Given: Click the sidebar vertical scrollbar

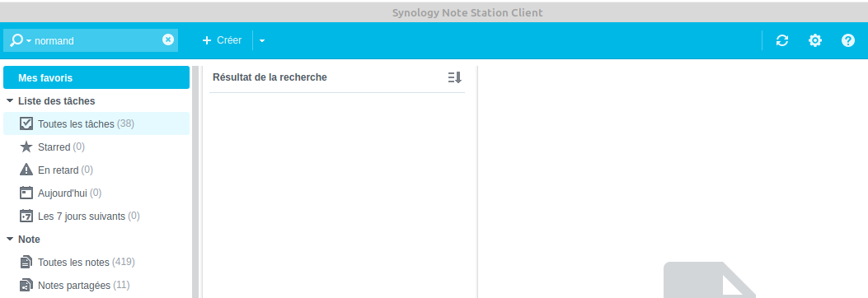Looking at the screenshot, I should click(x=195, y=183).
